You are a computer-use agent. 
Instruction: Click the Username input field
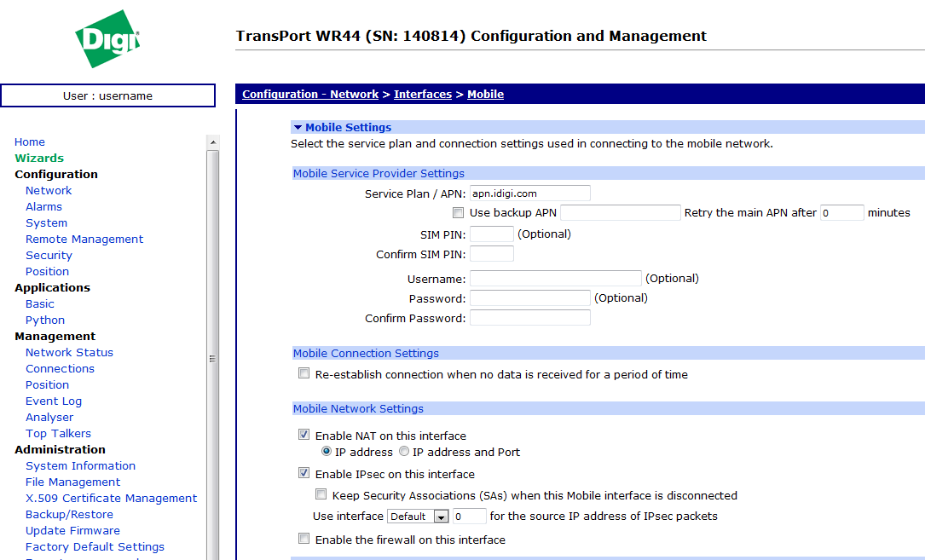pos(555,279)
